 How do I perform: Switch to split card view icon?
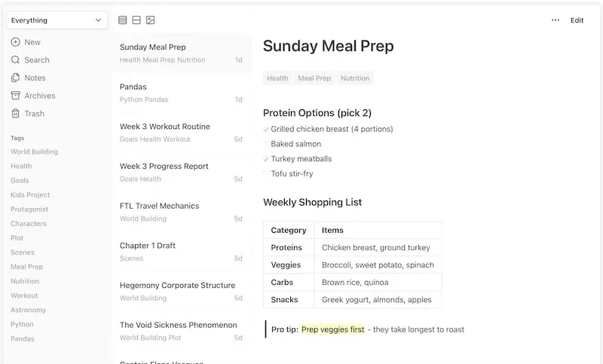[x=136, y=20]
